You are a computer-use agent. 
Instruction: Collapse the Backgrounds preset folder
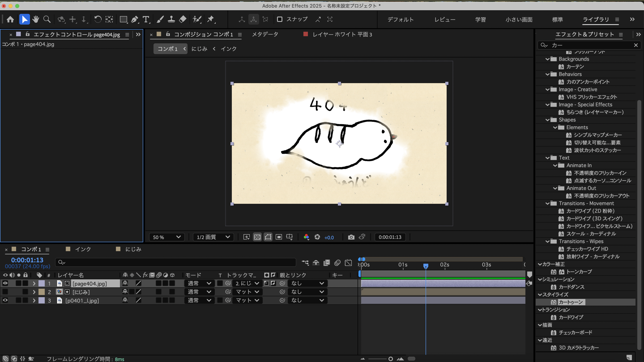548,59
